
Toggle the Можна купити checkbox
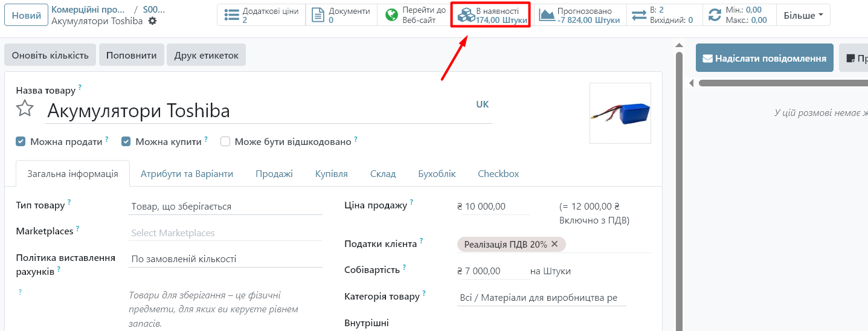point(126,141)
